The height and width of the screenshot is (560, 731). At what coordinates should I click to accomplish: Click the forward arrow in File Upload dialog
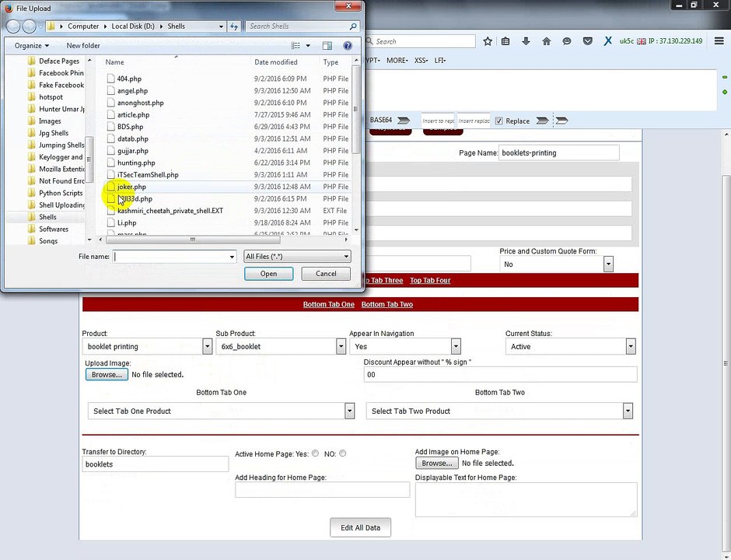tap(29, 26)
